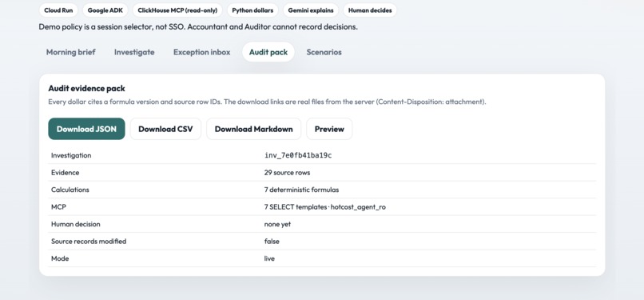Click the 'false' source records modified value
This screenshot has width=644, height=300.
272,242
